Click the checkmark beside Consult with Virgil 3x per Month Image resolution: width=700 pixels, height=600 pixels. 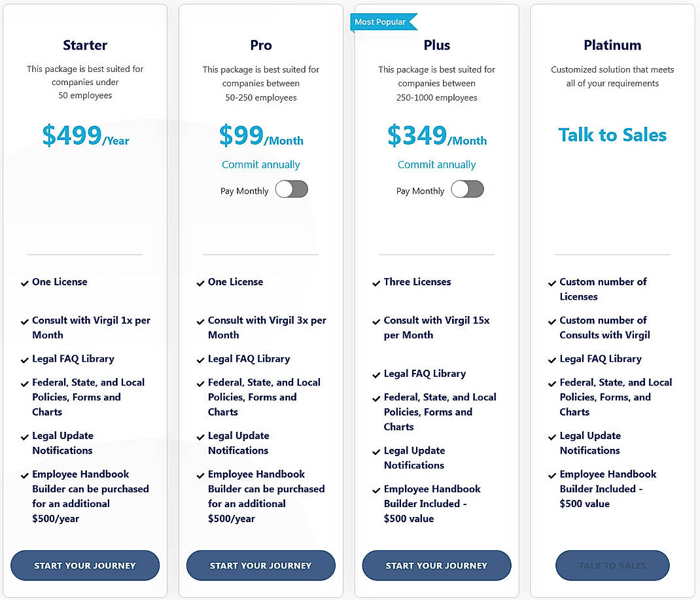tap(200, 321)
